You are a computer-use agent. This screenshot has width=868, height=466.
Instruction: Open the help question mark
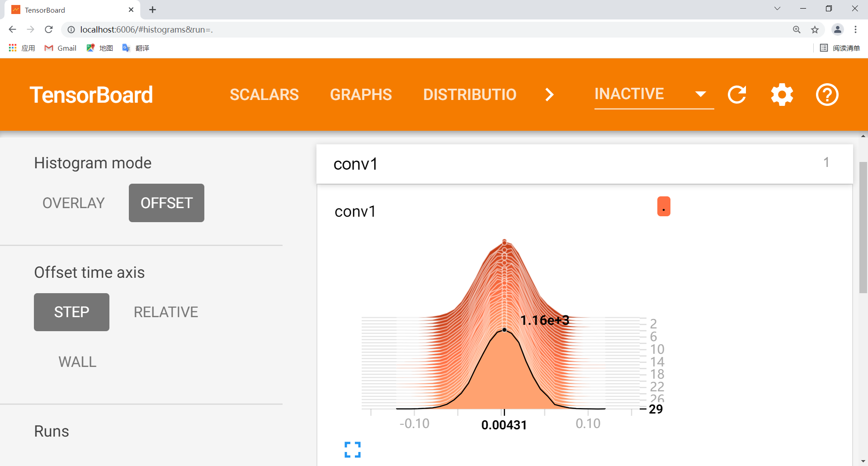(827, 95)
